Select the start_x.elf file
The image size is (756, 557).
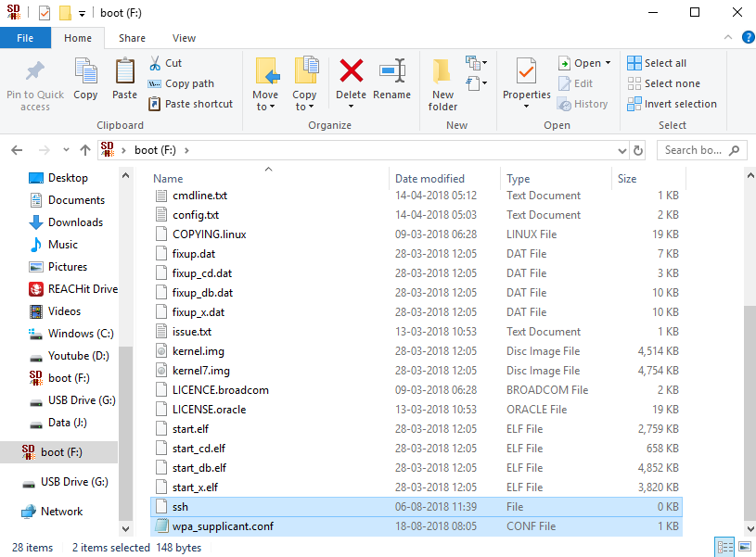click(416, 487)
